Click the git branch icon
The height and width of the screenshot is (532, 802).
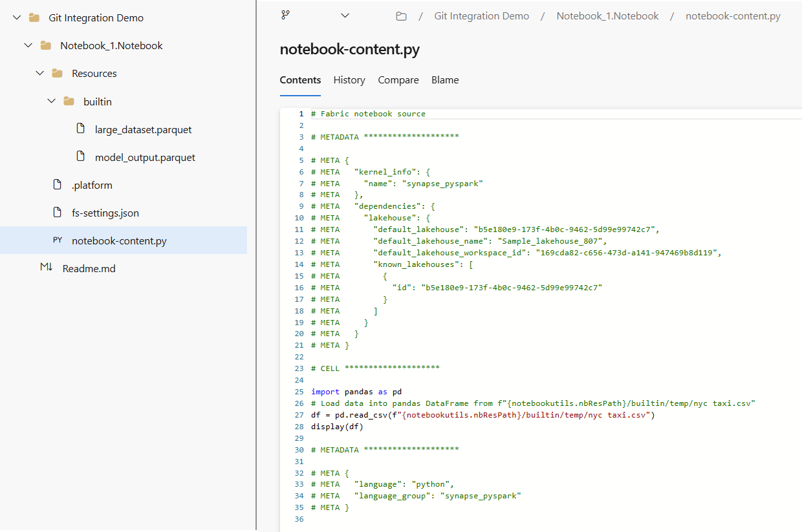(285, 16)
